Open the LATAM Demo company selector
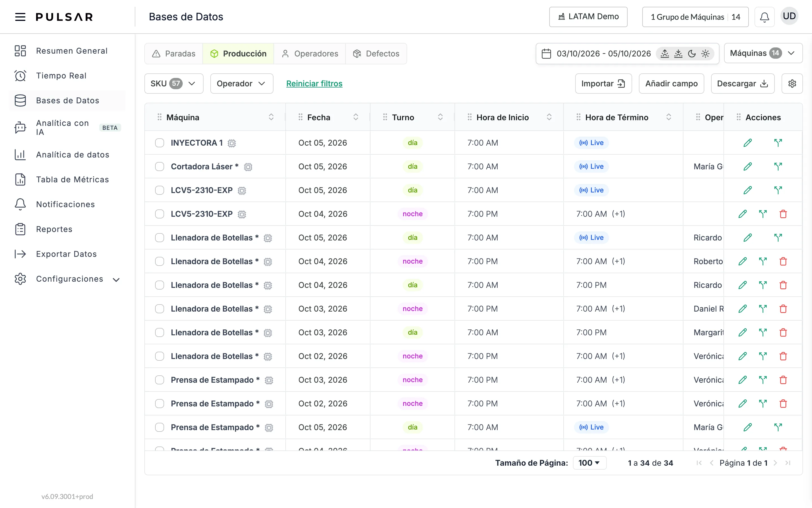 [x=588, y=17]
